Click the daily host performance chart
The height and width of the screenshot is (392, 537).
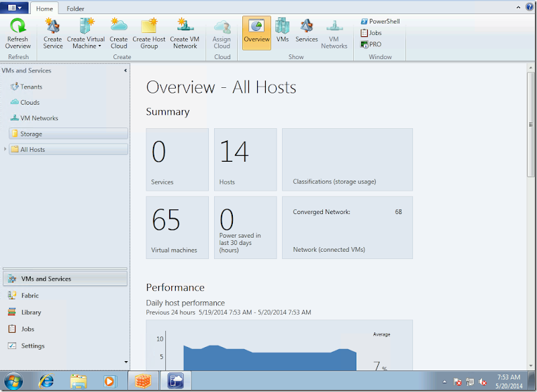click(x=279, y=345)
